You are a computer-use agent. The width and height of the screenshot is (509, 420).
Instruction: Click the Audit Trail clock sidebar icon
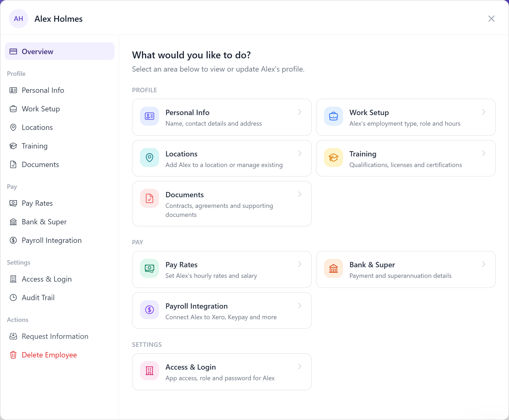click(x=13, y=297)
